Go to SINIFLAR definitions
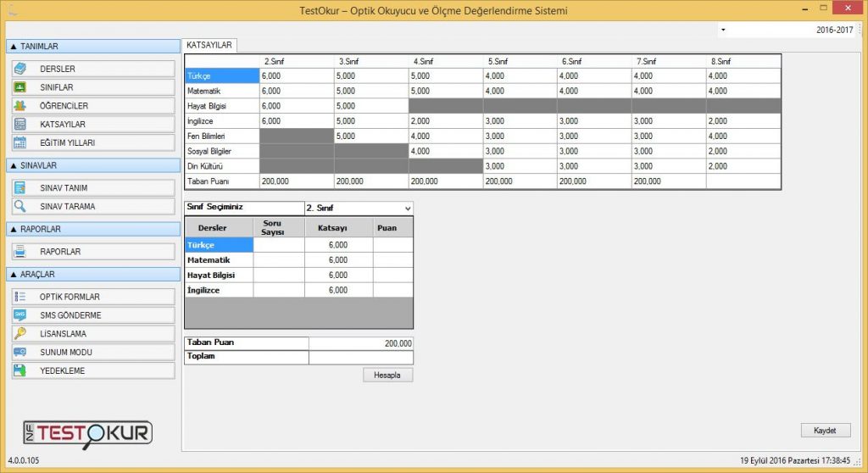The height and width of the screenshot is (473, 868). [x=93, y=87]
